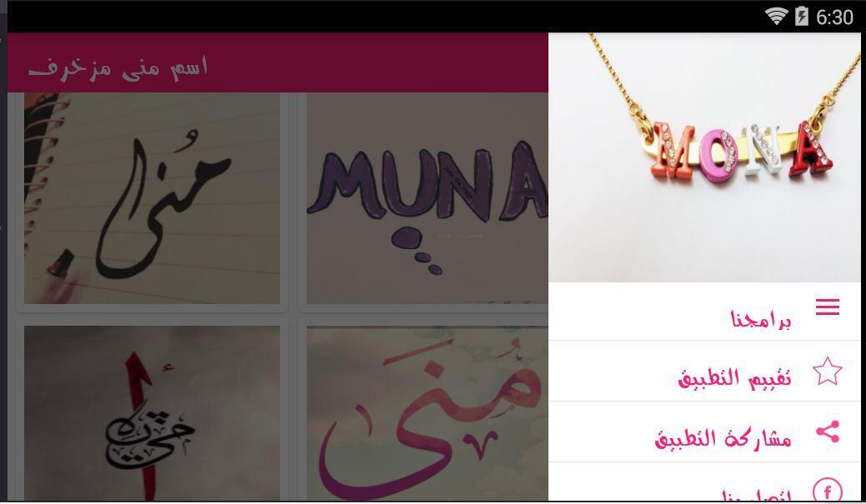This screenshot has width=866, height=504.
Task: Click the star icon for rating the app
Action: coord(828,372)
